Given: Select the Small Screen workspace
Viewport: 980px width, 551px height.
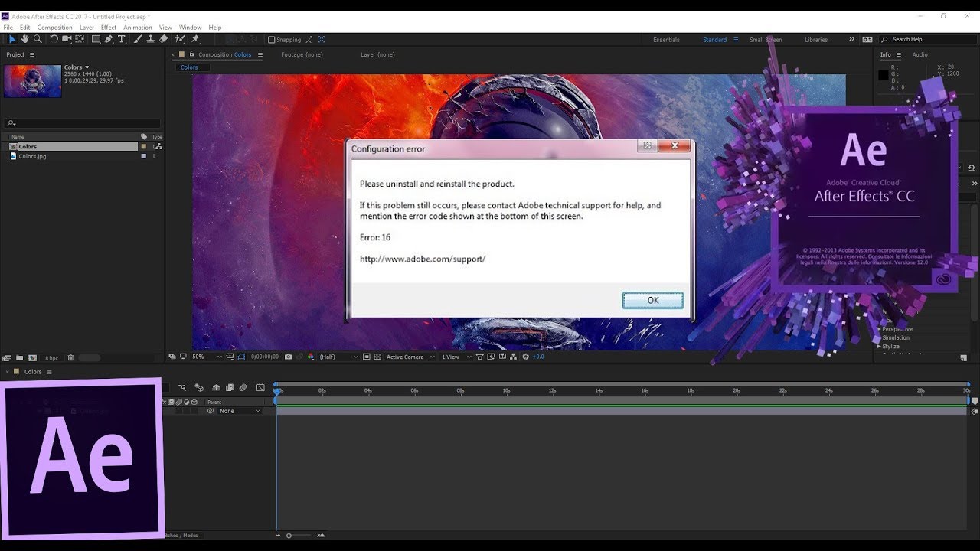Looking at the screenshot, I should pos(766,40).
